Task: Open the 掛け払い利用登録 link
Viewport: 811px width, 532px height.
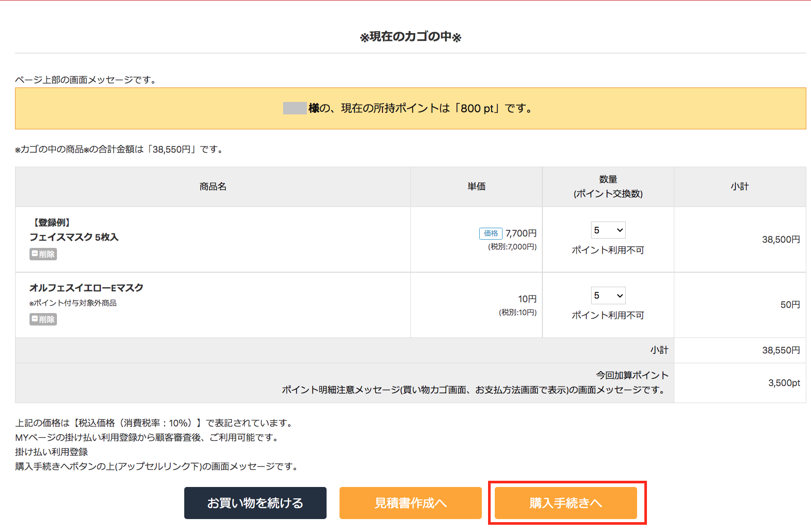Action: pos(51,452)
